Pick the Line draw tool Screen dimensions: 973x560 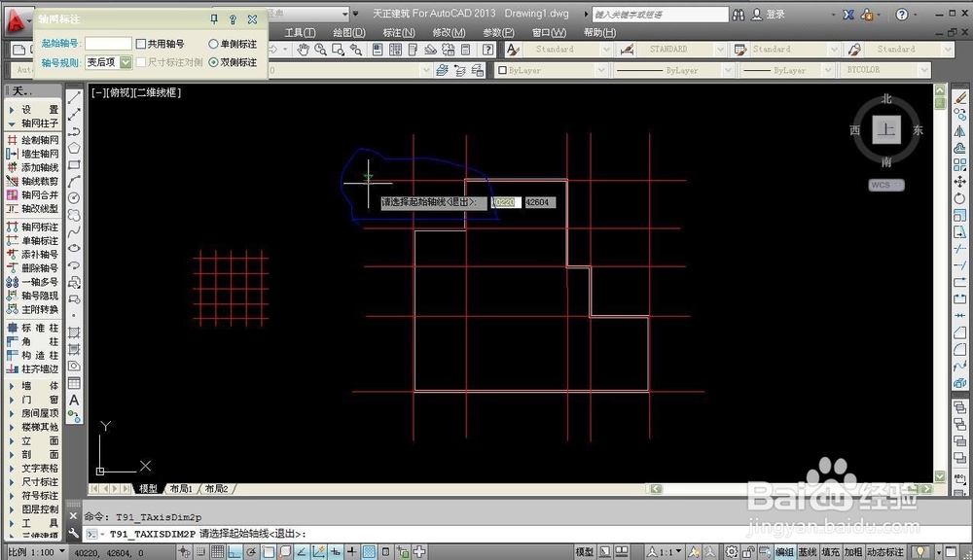[x=74, y=98]
